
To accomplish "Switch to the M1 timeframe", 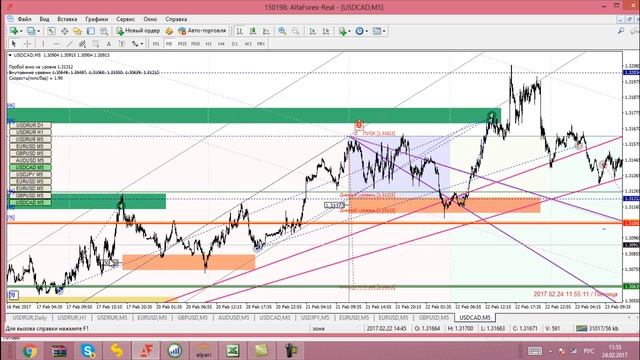I will [156, 44].
